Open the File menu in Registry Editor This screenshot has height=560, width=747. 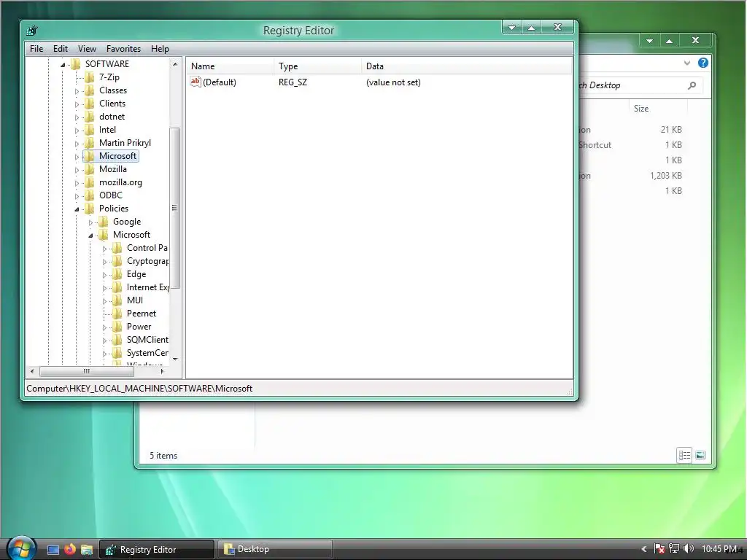(x=36, y=49)
